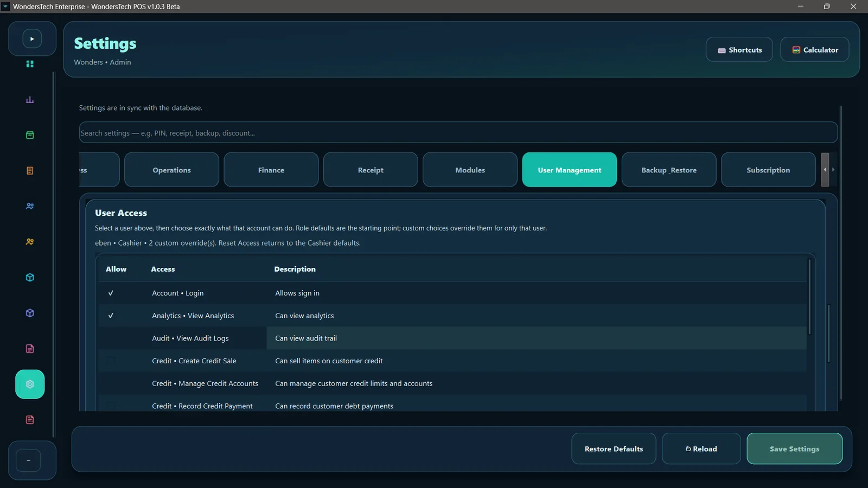Toggle Allow for Create Credit Sale

111,361
